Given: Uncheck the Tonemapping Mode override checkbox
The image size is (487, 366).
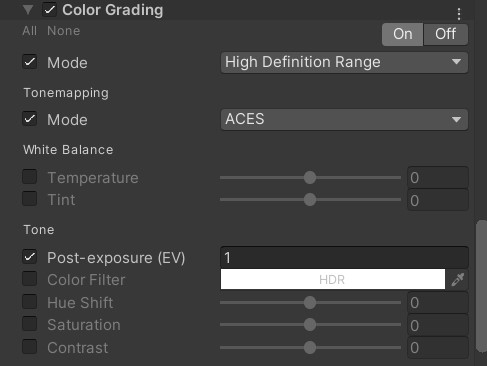Looking at the screenshot, I should pos(30,119).
